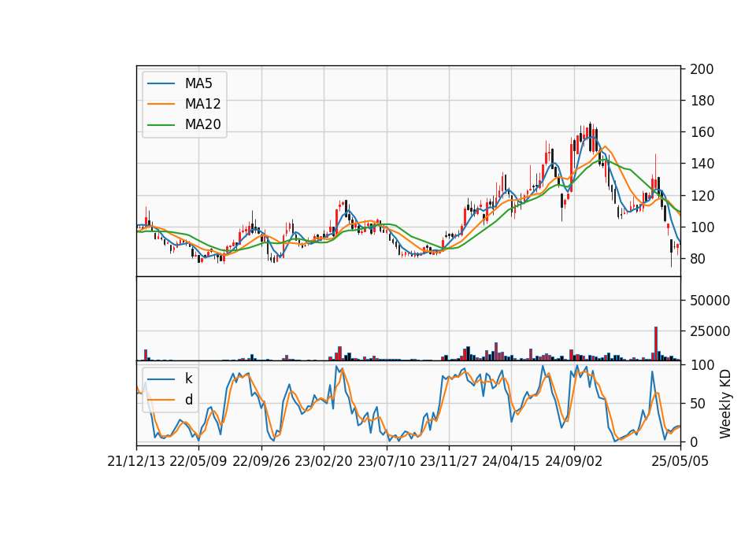The width and height of the screenshot is (756, 543).
Task: Click the 23/07/10 date tick label
Action: [386, 461]
